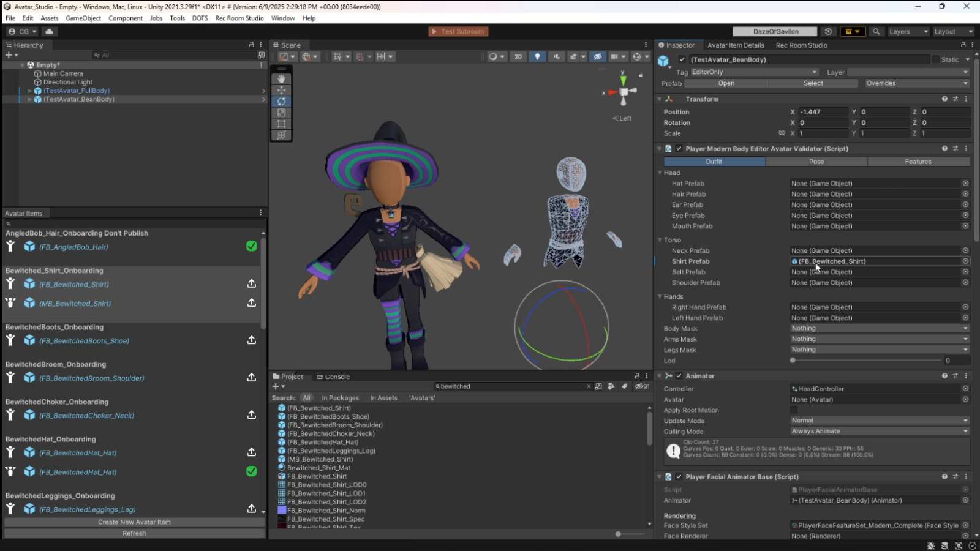Upload FB_BewitchedBroom_Shoulder avatar item
Screen dimensions: 980x551
(251, 377)
